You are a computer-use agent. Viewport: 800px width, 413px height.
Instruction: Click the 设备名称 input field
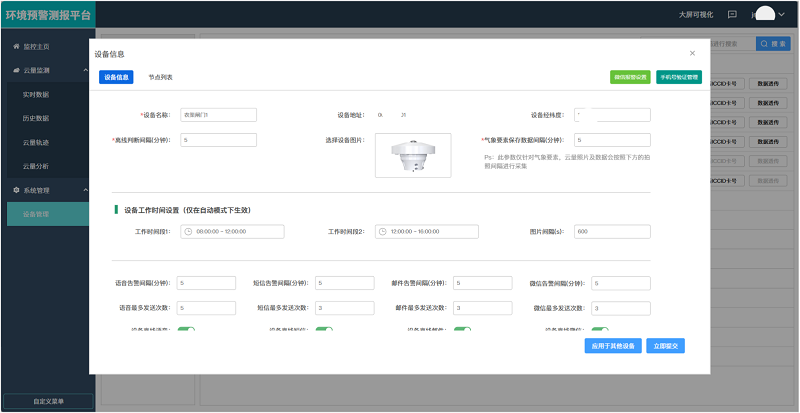point(218,115)
